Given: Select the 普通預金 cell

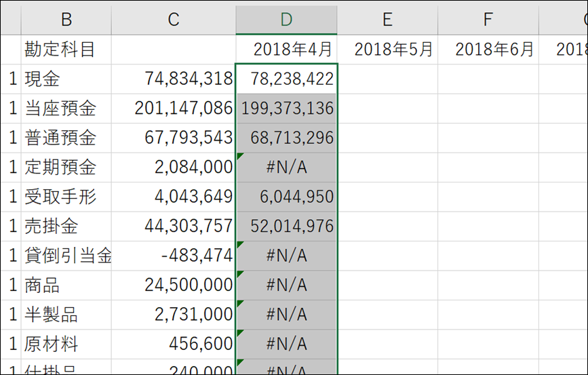Looking at the screenshot, I should tap(66, 138).
